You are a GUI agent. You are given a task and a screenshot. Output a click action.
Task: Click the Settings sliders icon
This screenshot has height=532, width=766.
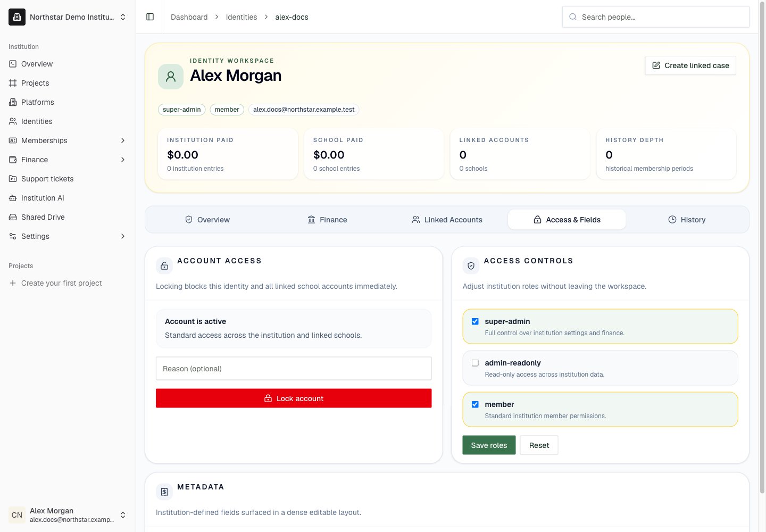13,236
